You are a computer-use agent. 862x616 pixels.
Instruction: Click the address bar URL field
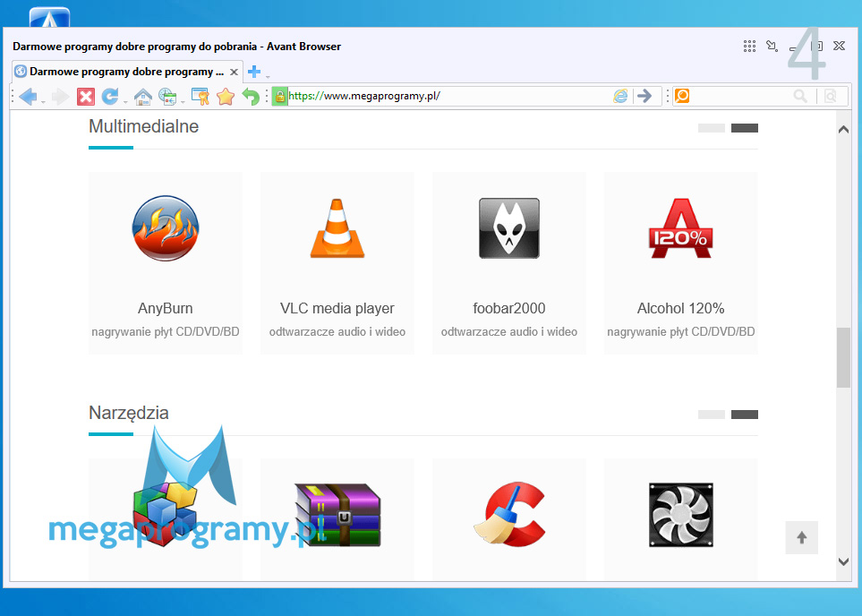point(448,97)
